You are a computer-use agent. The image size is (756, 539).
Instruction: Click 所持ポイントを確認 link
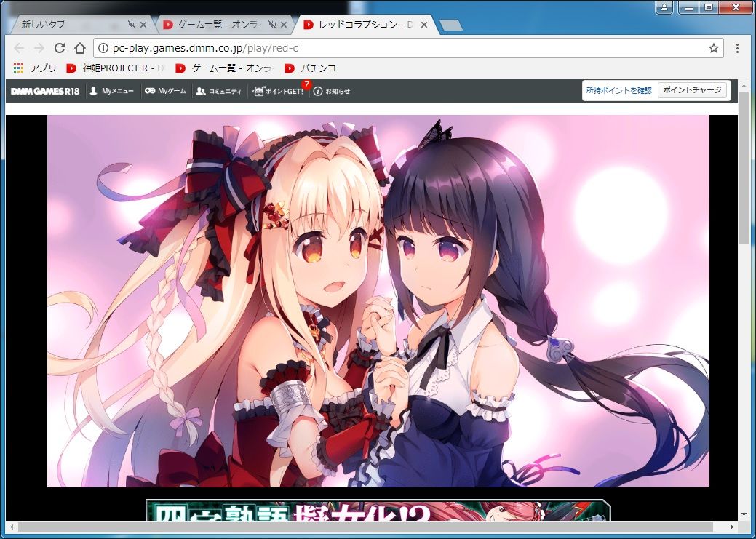[618, 90]
